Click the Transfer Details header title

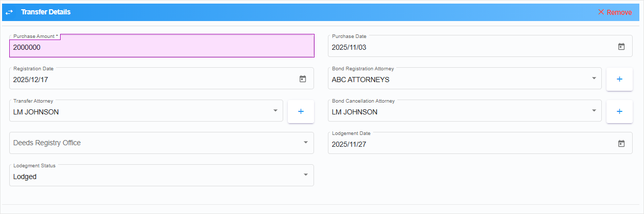point(46,12)
